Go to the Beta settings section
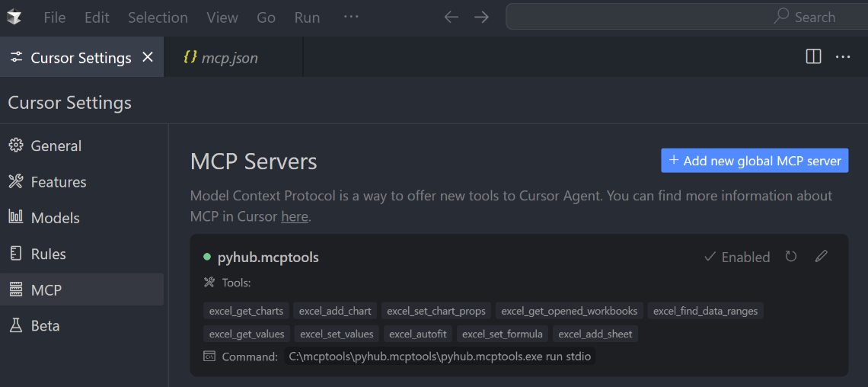Screen dimensions: 868x387 tap(45, 325)
